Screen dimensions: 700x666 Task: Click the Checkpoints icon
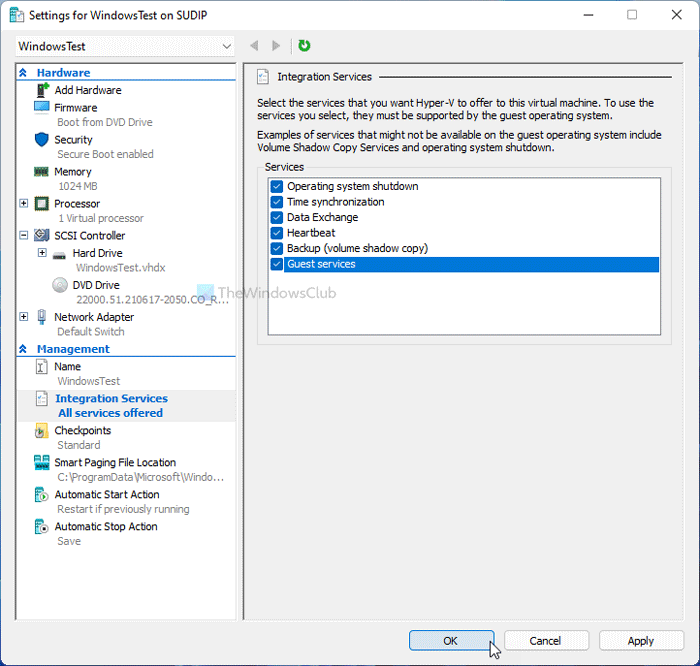click(42, 430)
